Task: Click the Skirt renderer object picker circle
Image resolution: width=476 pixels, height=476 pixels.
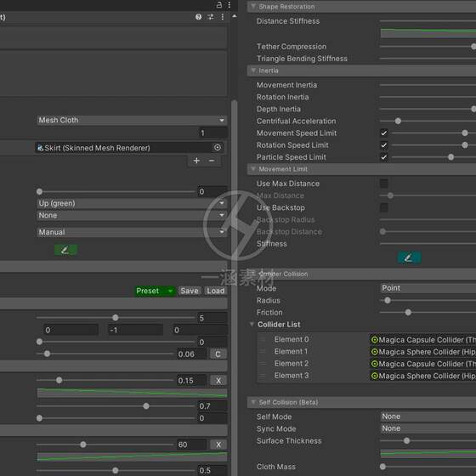Action: coord(218,148)
